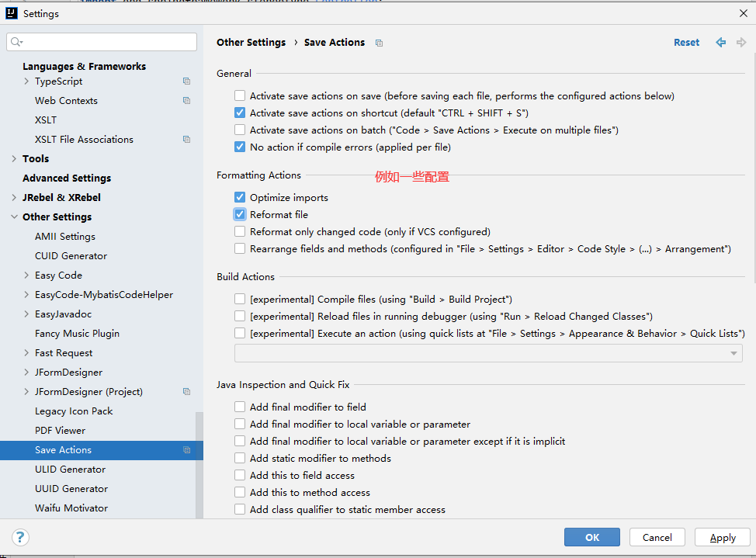This screenshot has width=756, height=558.
Task: Enable Rearrange fields and methods
Action: 240,248
